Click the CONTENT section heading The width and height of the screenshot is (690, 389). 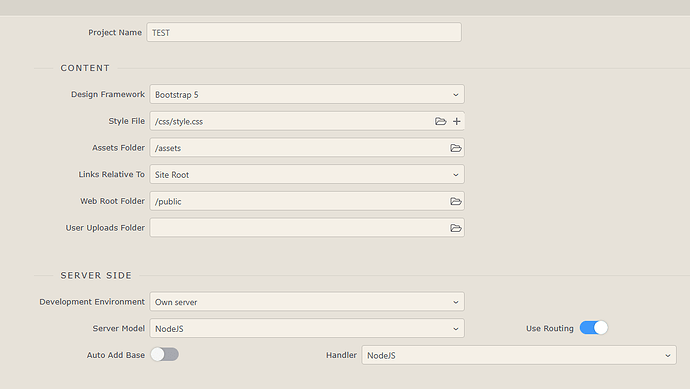[85, 68]
